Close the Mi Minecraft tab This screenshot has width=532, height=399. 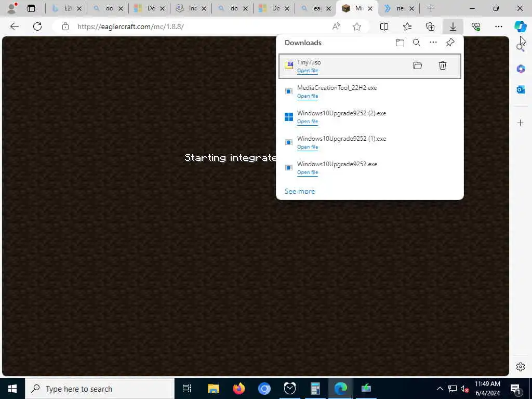click(370, 8)
